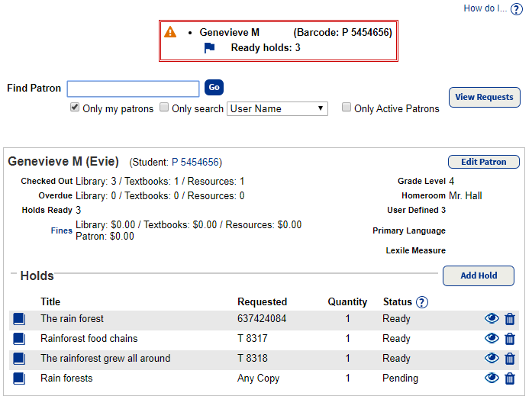Check the Only Active Patrons box
Image resolution: width=532 pixels, height=406 pixels.
pyautogui.click(x=347, y=108)
